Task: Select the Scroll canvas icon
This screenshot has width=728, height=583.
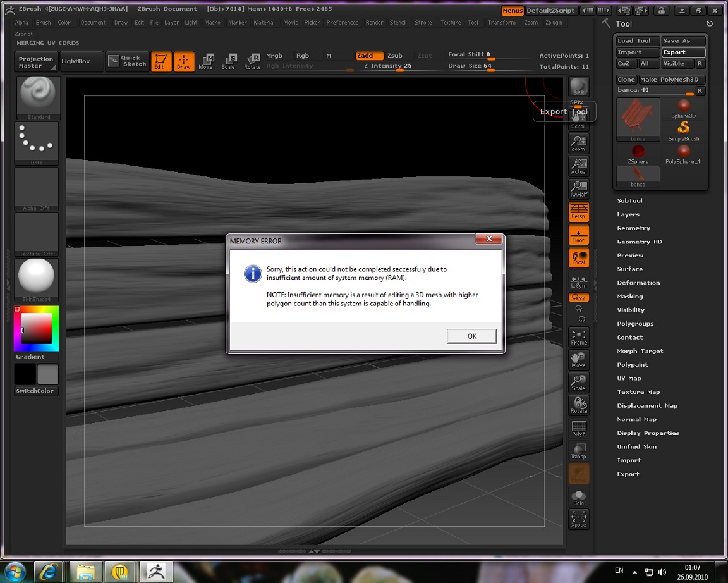Action: [x=578, y=120]
